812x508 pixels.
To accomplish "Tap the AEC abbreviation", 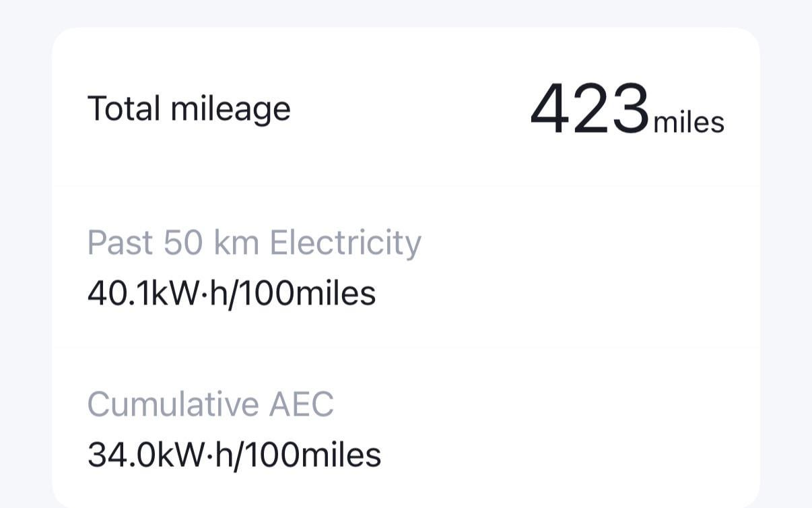I will click(x=301, y=404).
